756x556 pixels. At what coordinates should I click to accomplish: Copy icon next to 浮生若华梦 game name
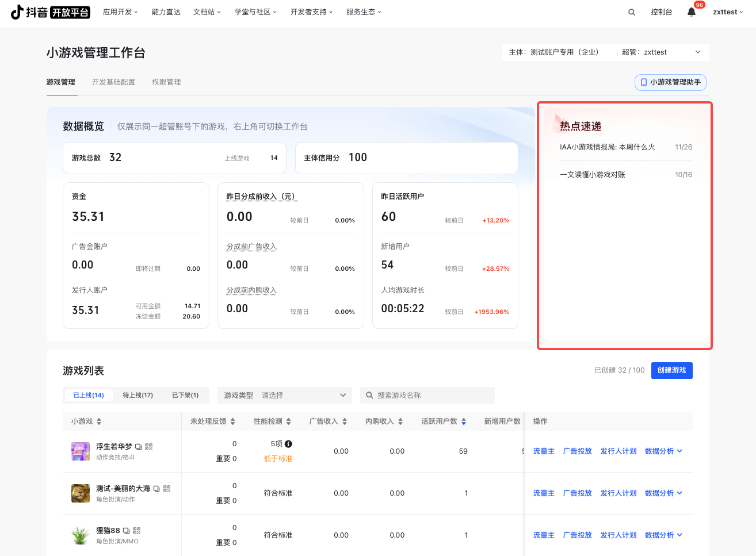(x=139, y=447)
